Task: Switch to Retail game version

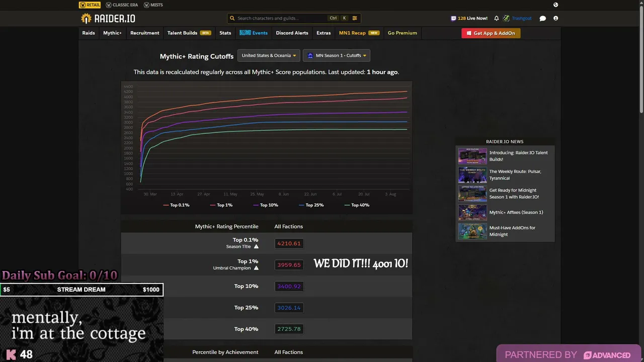Action: (90, 5)
